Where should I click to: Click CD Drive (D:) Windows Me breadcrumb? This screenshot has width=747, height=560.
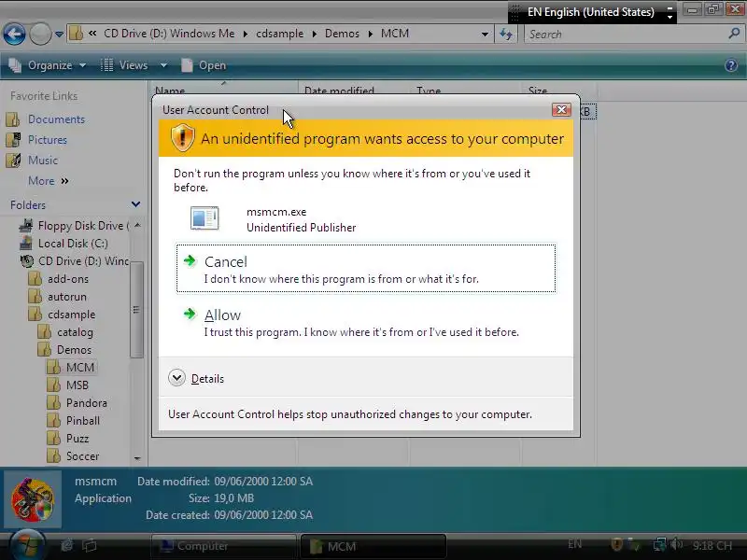coord(169,34)
